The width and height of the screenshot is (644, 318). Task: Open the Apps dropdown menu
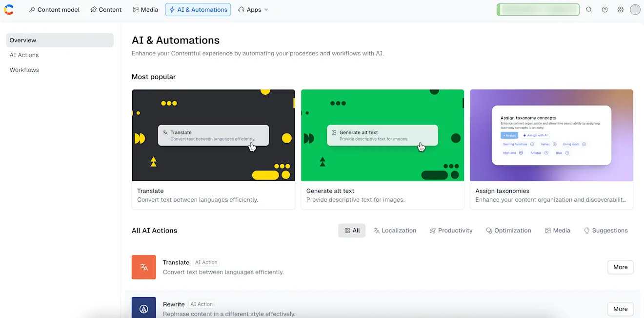[253, 10]
